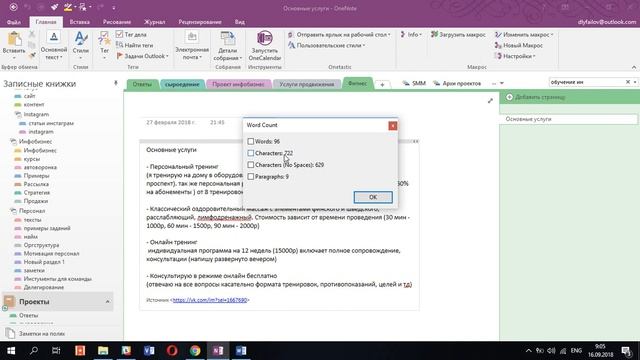Open the vk.com source link
The image size is (640, 360).
[210, 300]
